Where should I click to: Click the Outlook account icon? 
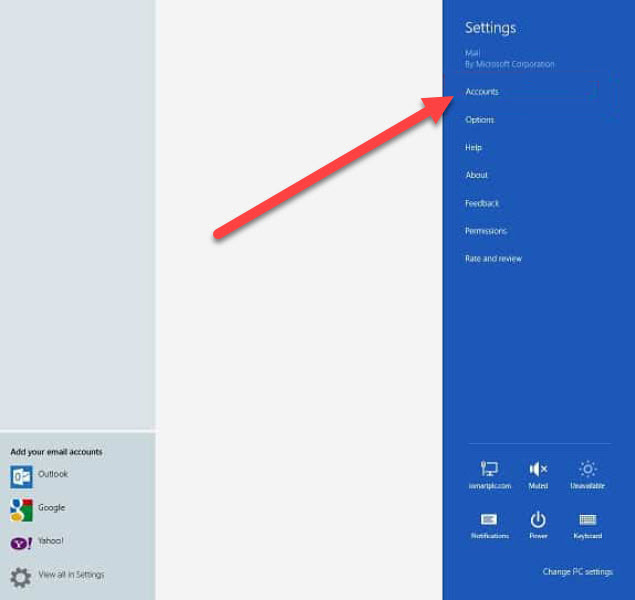pyautogui.click(x=21, y=477)
